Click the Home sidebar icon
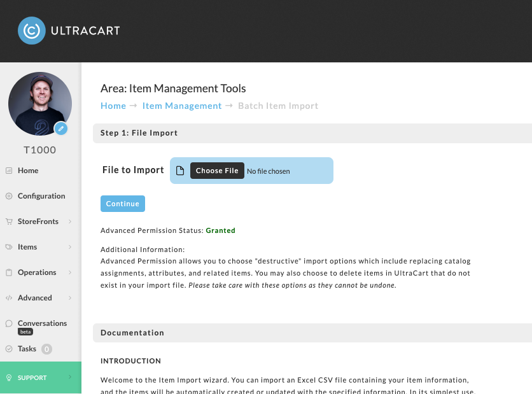This screenshot has height=394, width=532. click(9, 171)
